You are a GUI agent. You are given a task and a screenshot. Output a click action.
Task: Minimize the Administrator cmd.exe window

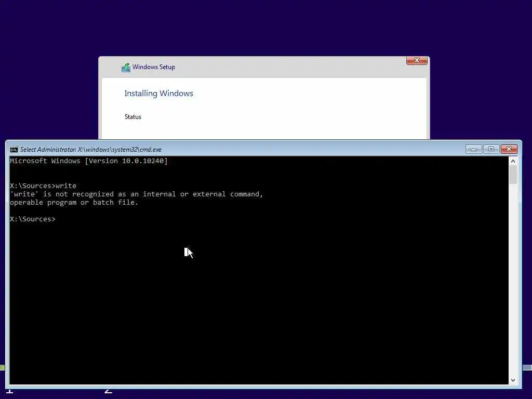[x=474, y=149]
